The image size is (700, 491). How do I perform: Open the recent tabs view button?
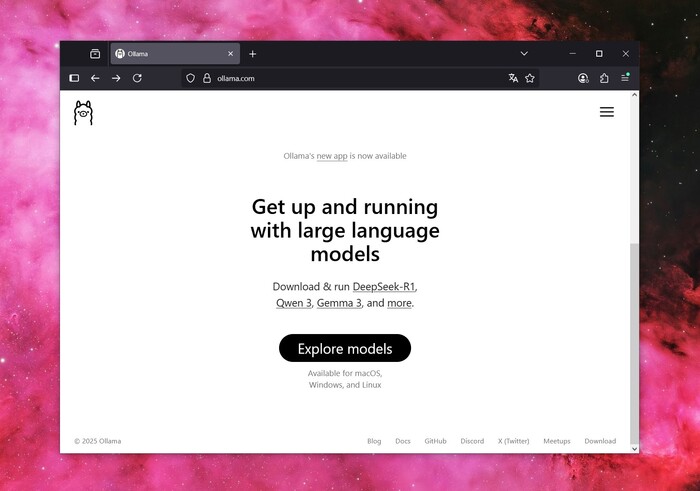point(95,54)
